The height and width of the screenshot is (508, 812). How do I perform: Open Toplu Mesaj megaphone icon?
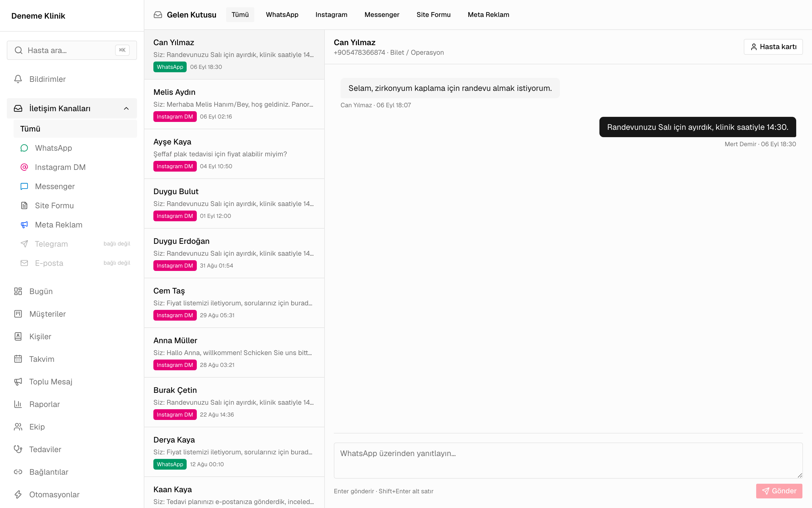pyautogui.click(x=18, y=381)
